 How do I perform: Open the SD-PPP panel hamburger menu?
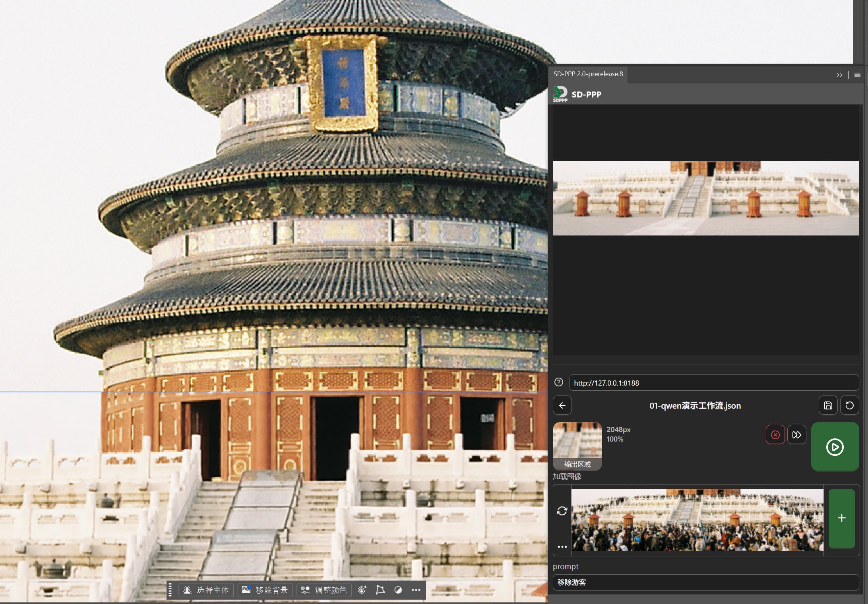coord(857,75)
